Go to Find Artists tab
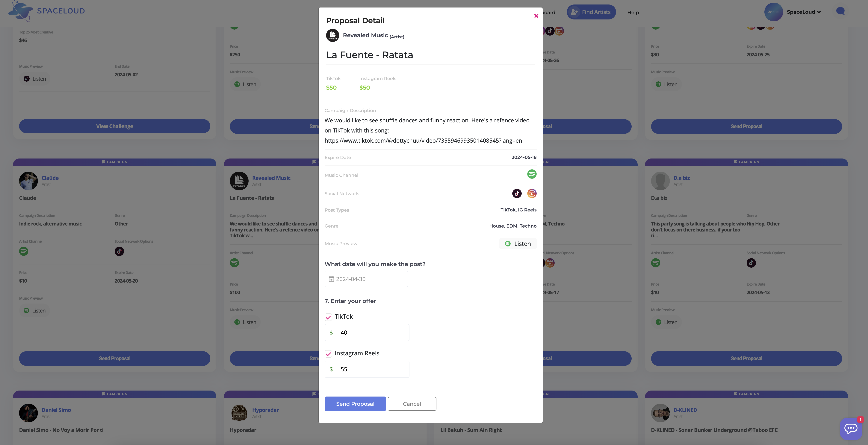Screen dimensions: 868x445 (x=591, y=12)
